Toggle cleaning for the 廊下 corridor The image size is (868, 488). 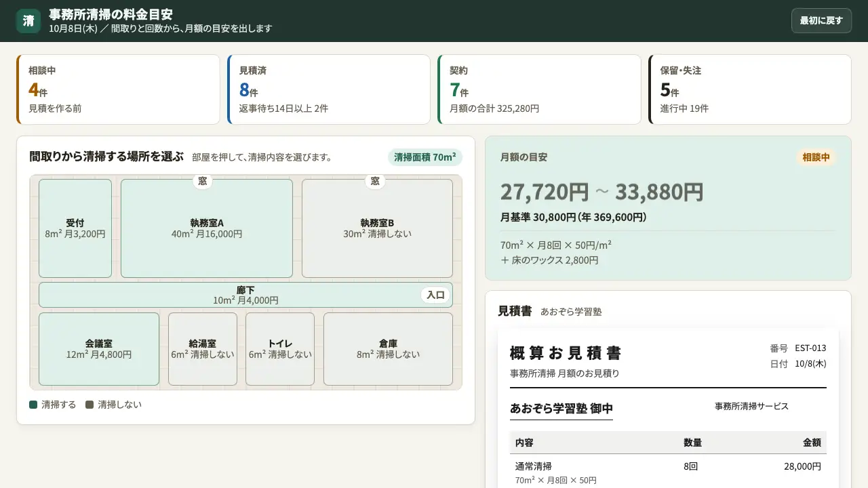[x=245, y=295]
